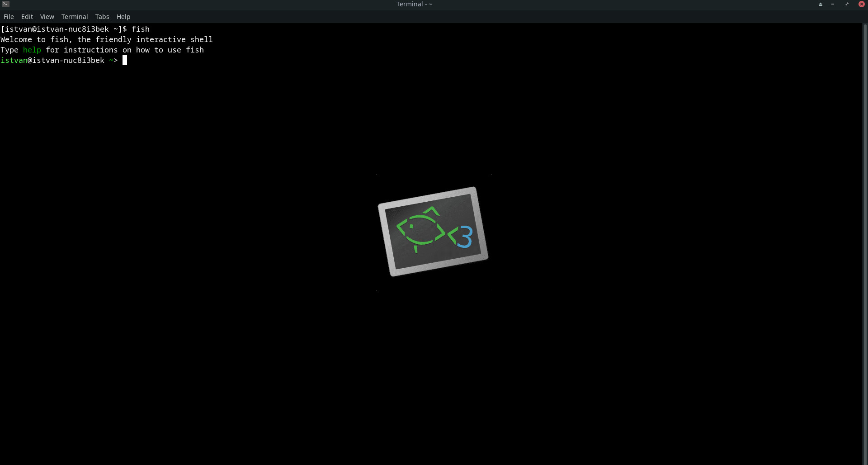This screenshot has width=868, height=465.
Task: Click the red close icon in the title bar
Action: click(x=862, y=4)
